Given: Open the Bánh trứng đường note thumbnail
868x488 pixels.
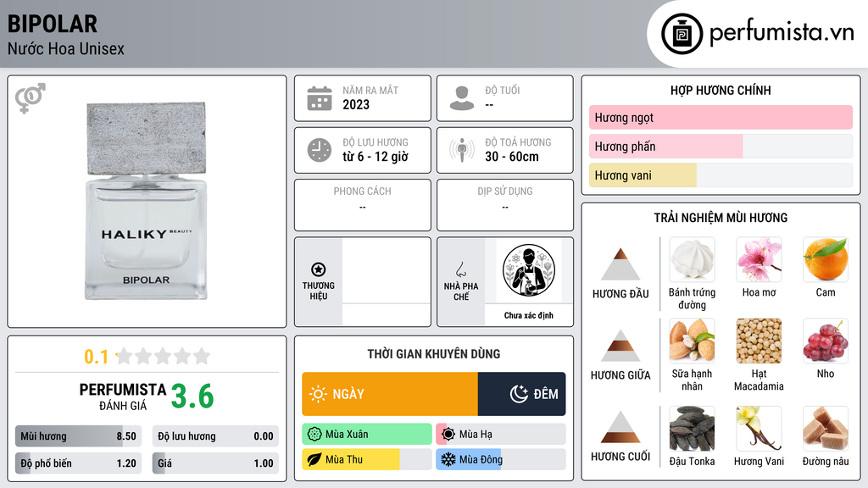Looking at the screenshot, I should click(x=692, y=259).
